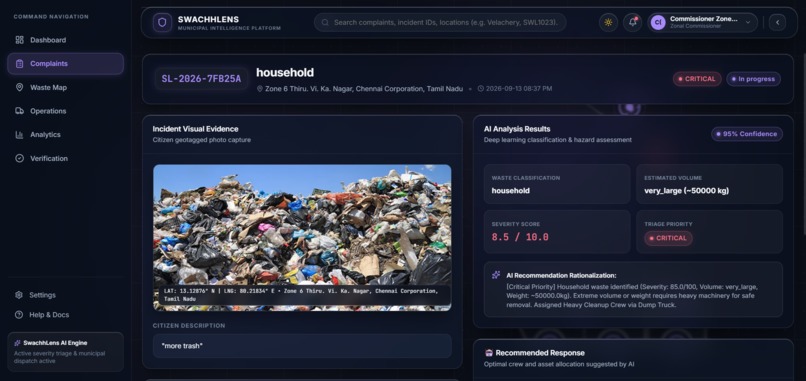This screenshot has height=381, width=806.
Task: Toggle light theme sun icon
Action: pyautogui.click(x=608, y=23)
